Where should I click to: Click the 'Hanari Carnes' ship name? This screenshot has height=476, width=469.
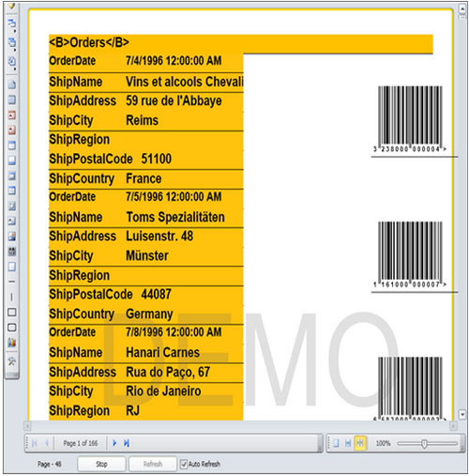pos(162,353)
